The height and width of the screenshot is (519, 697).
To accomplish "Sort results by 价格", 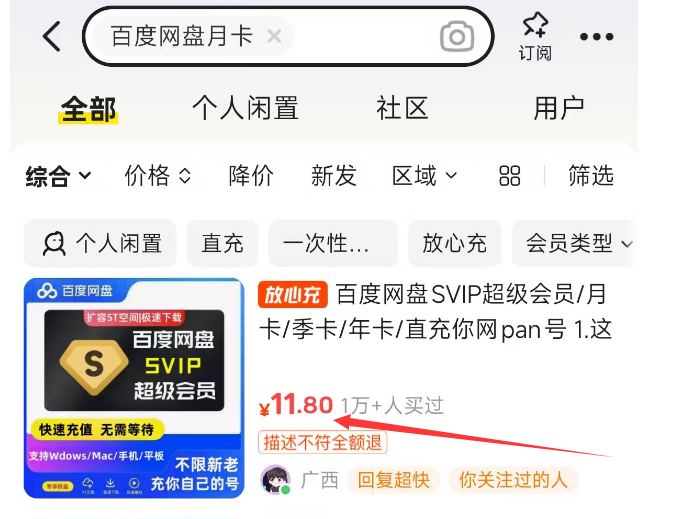I will (x=157, y=176).
